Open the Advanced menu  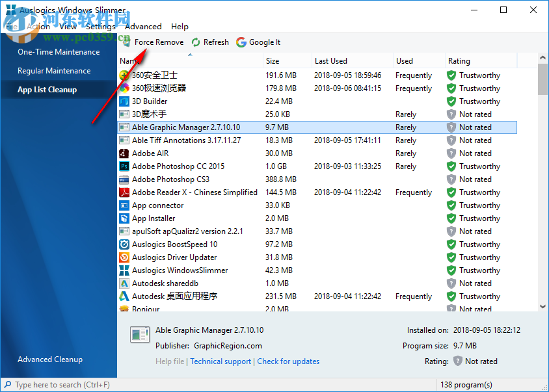pos(142,27)
